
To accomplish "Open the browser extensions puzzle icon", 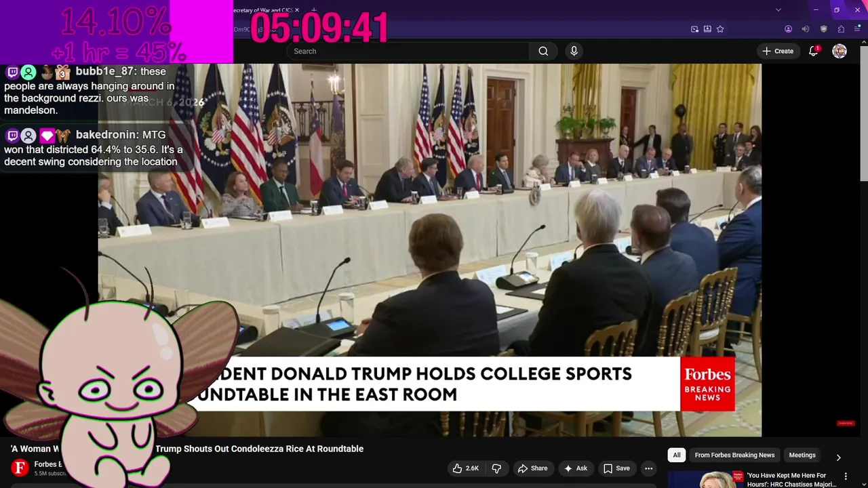I will (841, 29).
